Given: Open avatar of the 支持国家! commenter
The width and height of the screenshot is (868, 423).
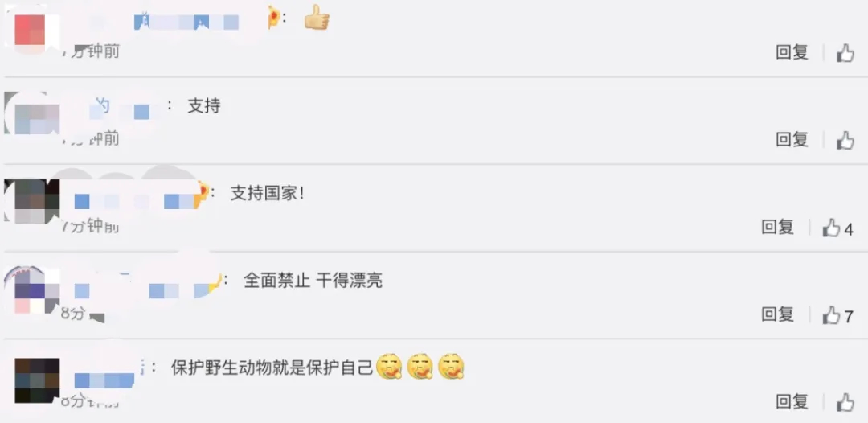Looking at the screenshot, I should coord(31,201).
